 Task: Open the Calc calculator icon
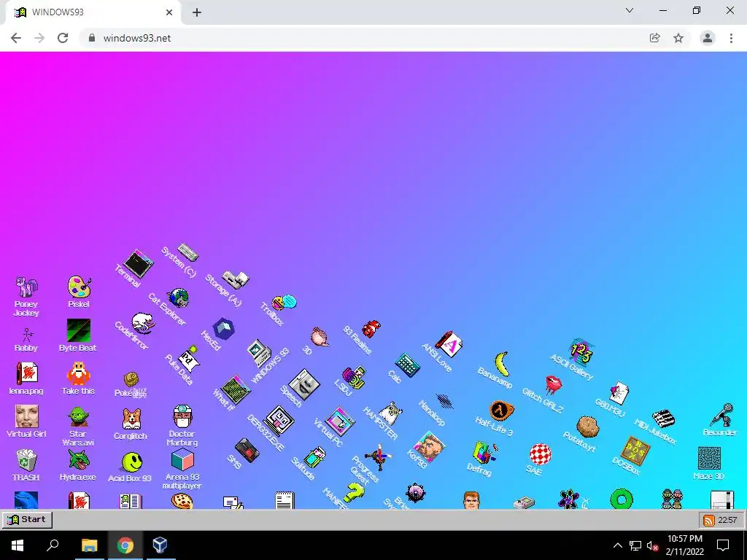tap(407, 365)
